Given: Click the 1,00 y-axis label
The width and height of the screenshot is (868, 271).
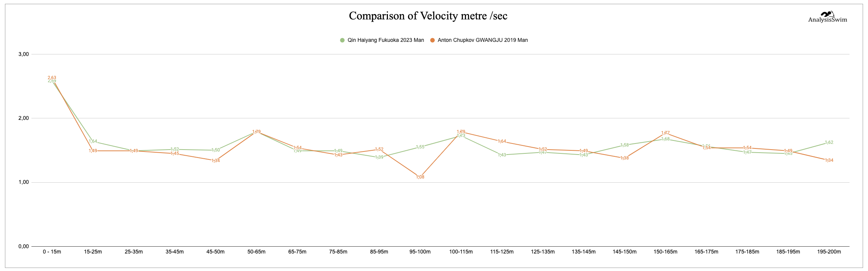Looking at the screenshot, I should point(24,182).
